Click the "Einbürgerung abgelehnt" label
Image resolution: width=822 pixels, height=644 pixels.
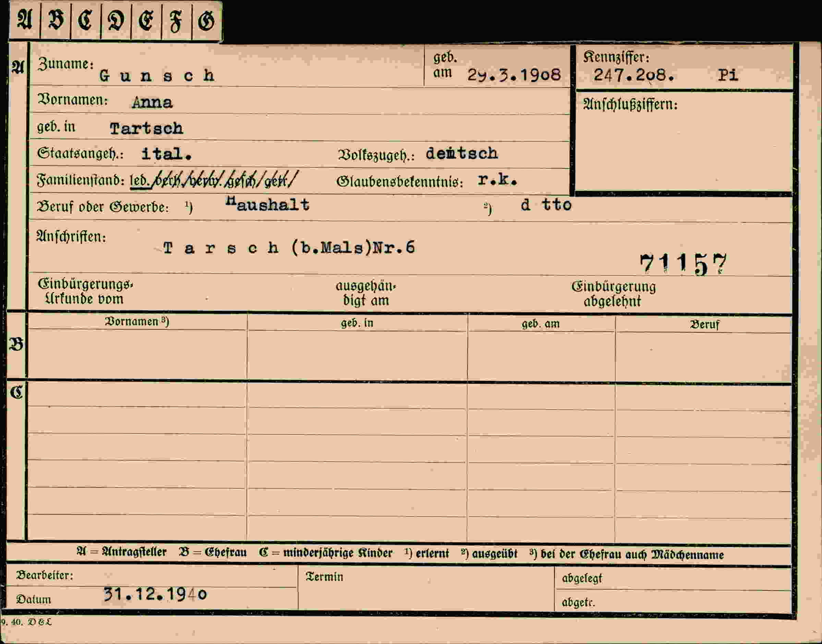tap(613, 294)
